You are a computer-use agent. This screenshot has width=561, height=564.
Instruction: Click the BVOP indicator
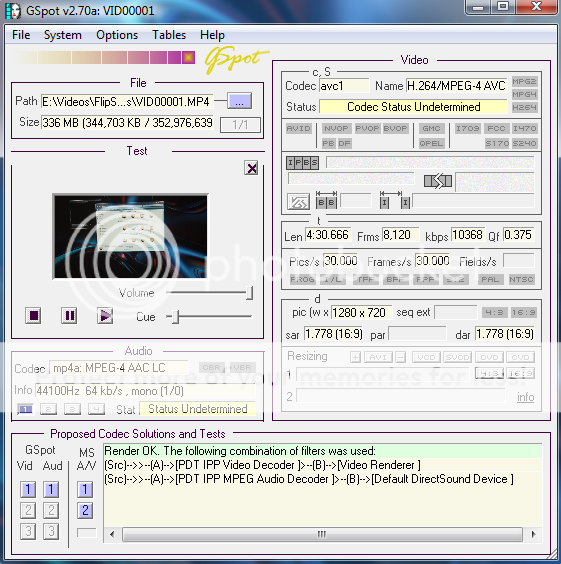396,129
